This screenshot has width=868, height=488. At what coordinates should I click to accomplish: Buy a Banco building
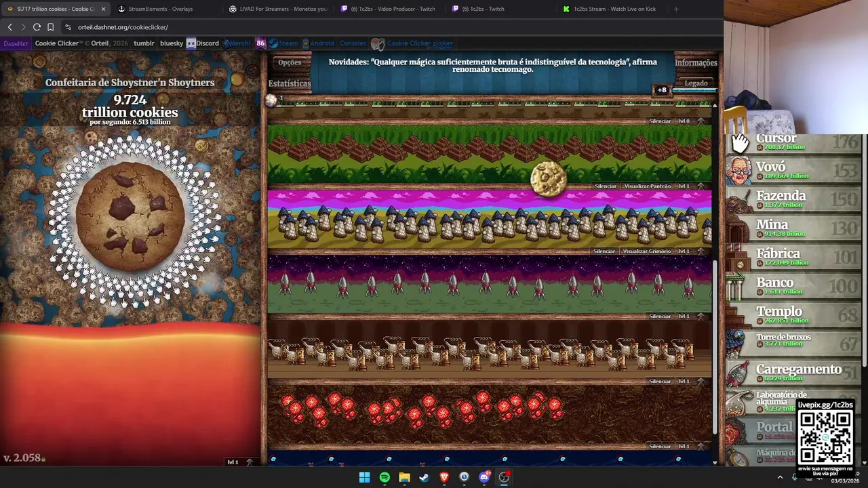click(793, 287)
